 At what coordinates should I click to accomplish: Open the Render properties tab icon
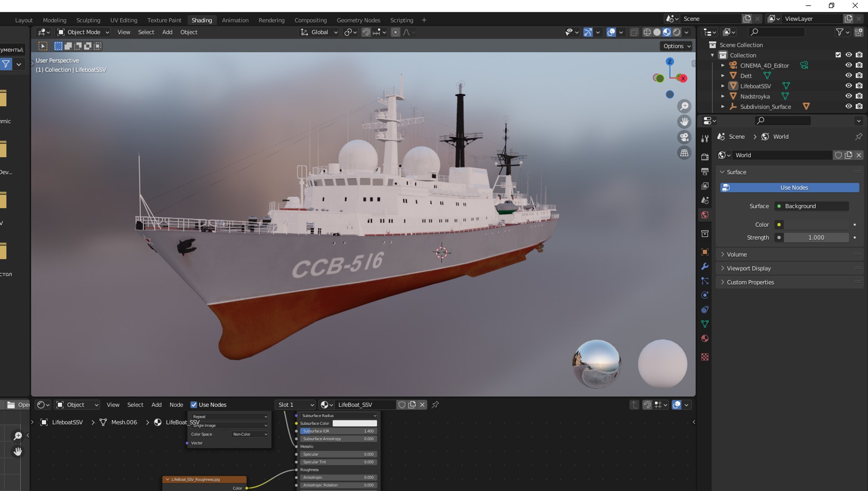705,157
